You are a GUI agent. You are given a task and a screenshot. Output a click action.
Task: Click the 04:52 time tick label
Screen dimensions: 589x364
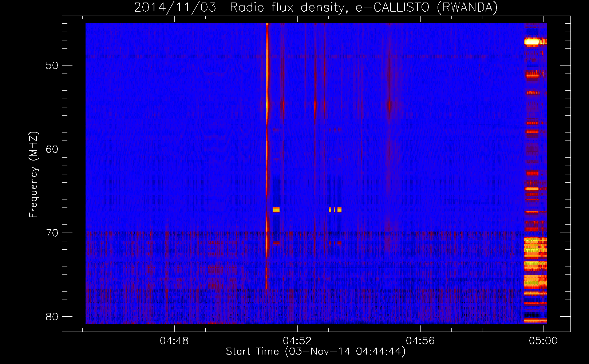(297, 341)
